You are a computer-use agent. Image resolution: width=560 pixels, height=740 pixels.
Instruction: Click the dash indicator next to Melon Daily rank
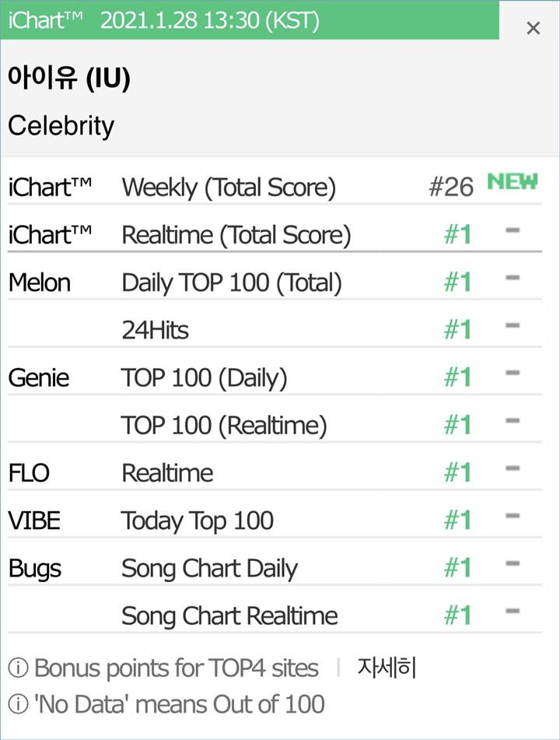(511, 277)
